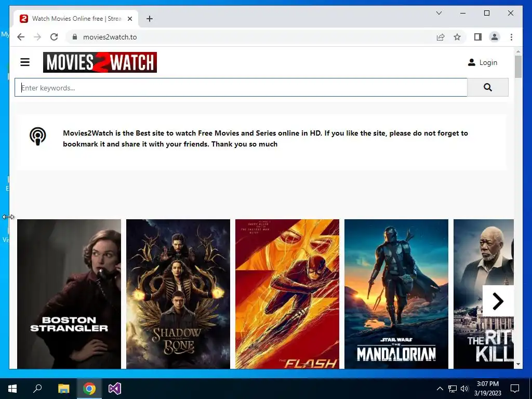View site information via the lock icon
Viewport: 532px width, 399px height.
pyautogui.click(x=75, y=37)
